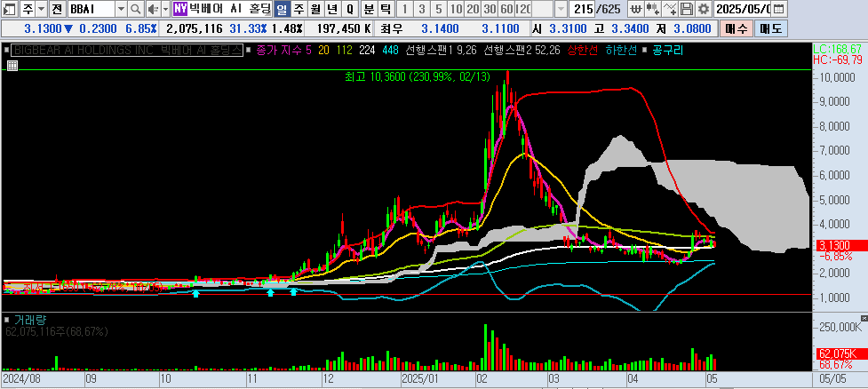Open the 주 market type dropdown

point(42,8)
